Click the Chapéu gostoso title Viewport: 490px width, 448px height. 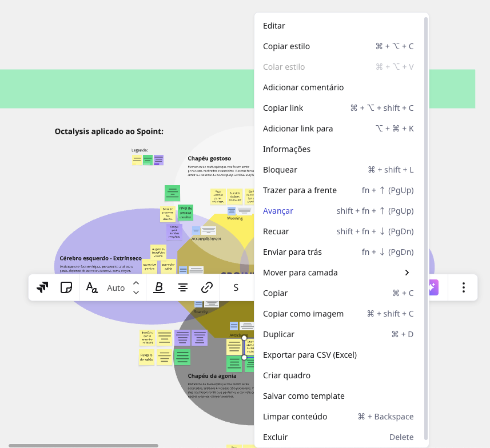tap(209, 158)
